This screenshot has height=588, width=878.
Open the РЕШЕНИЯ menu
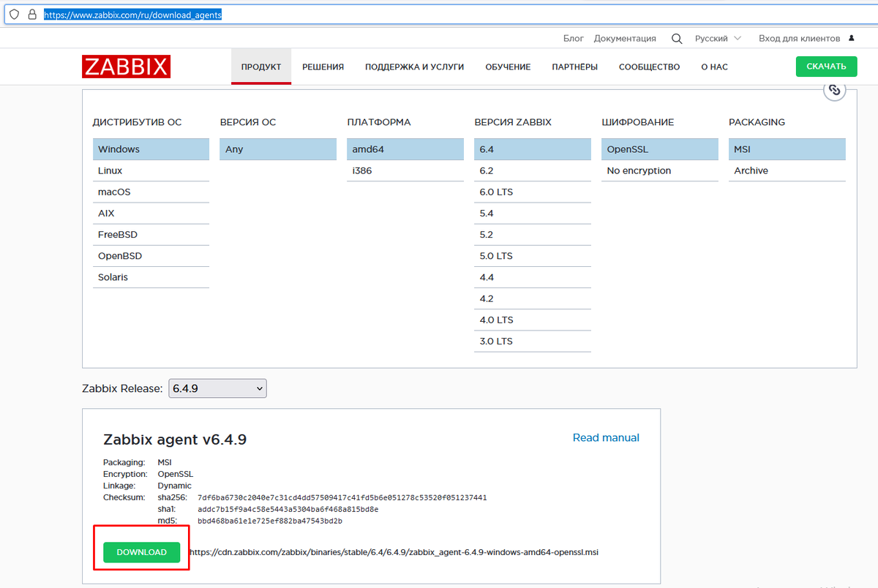[x=323, y=67]
